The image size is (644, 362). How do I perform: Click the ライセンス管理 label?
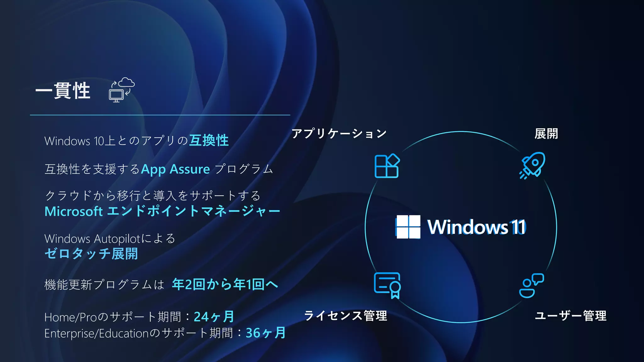(x=346, y=315)
